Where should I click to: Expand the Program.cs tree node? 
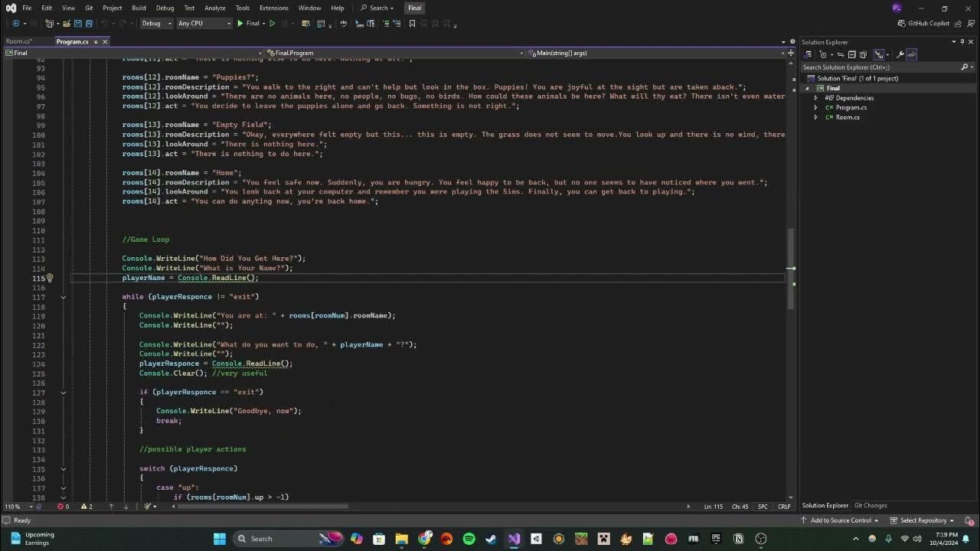815,107
